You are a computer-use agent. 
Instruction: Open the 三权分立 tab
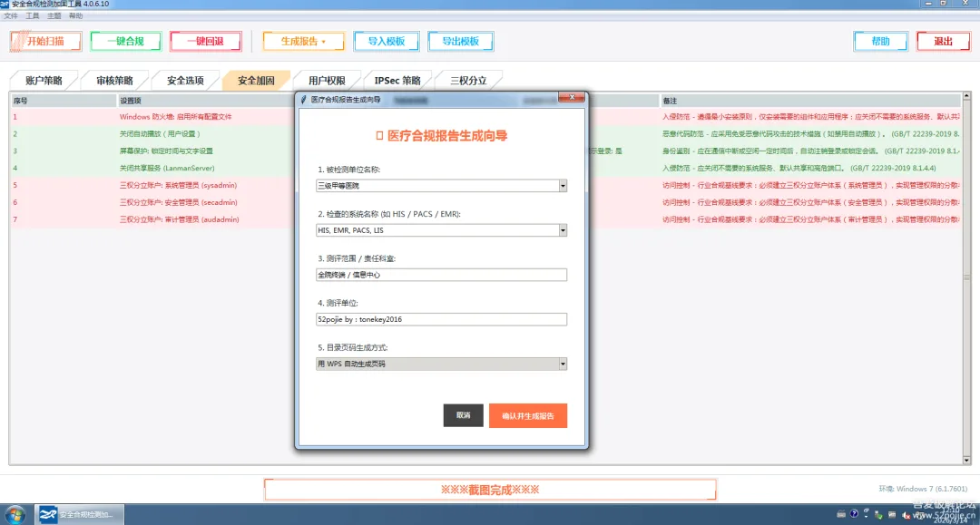468,81
